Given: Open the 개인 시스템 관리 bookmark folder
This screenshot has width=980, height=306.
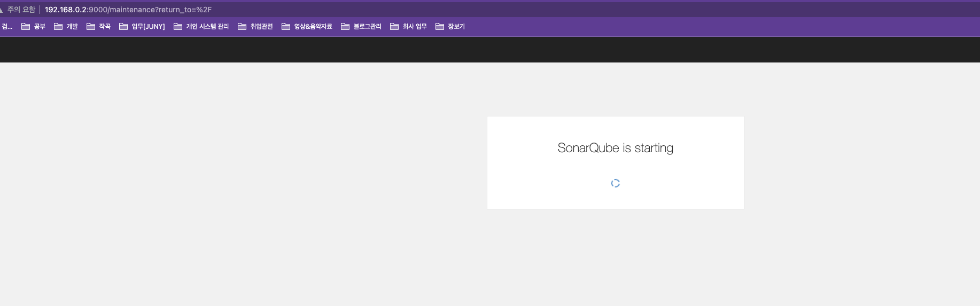Looking at the screenshot, I should coord(201,26).
